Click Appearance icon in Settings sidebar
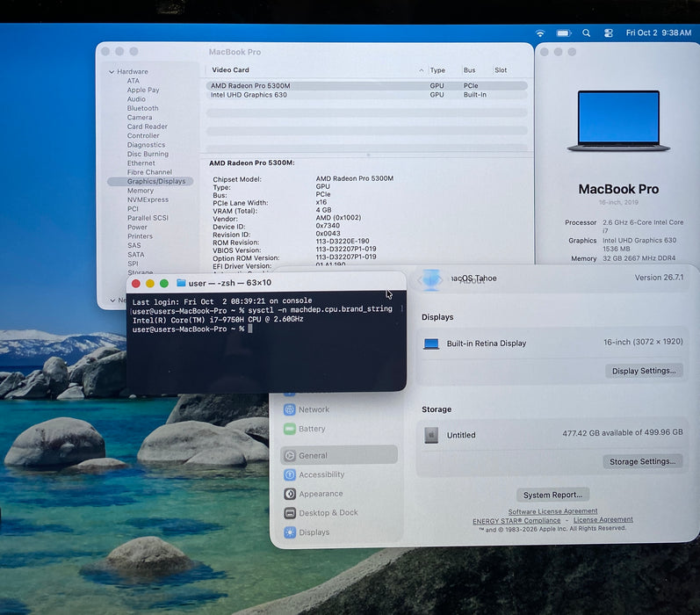 (x=290, y=494)
